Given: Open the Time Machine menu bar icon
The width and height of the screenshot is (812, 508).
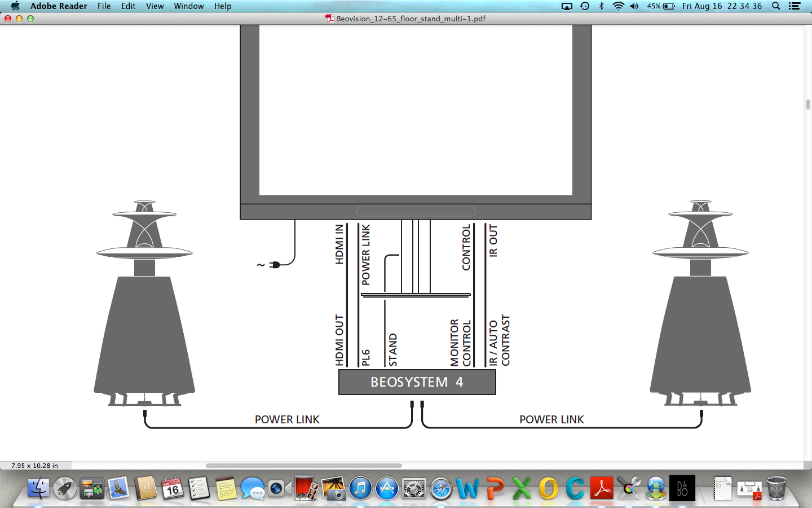Looking at the screenshot, I should coord(585,6).
